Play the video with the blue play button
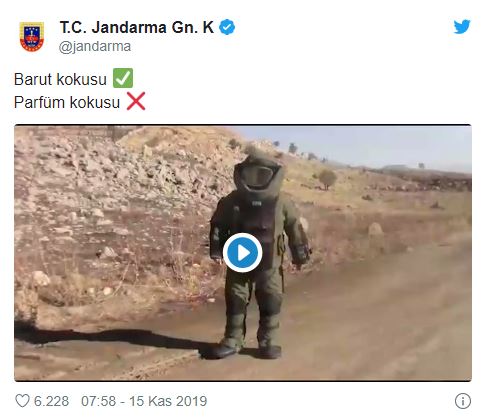Image resolution: width=486 pixels, height=417 pixels. pyautogui.click(x=242, y=253)
